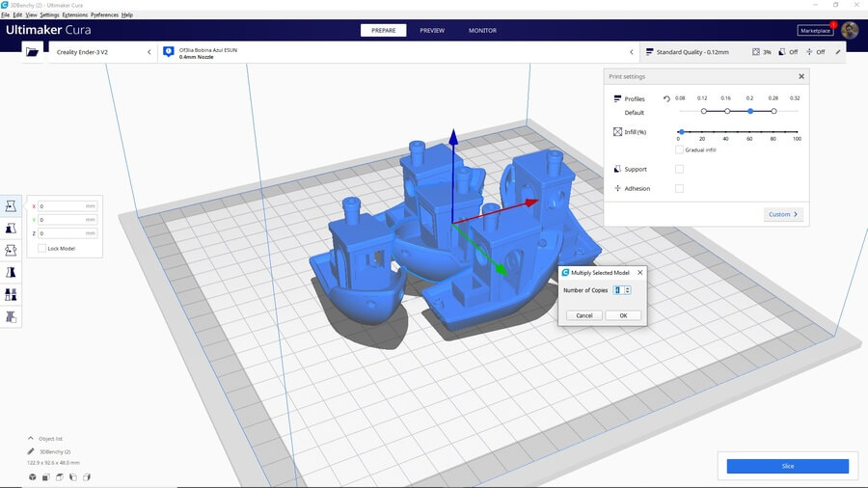Open Custom print settings
Viewport: 868px width, 488px height.
click(783, 214)
